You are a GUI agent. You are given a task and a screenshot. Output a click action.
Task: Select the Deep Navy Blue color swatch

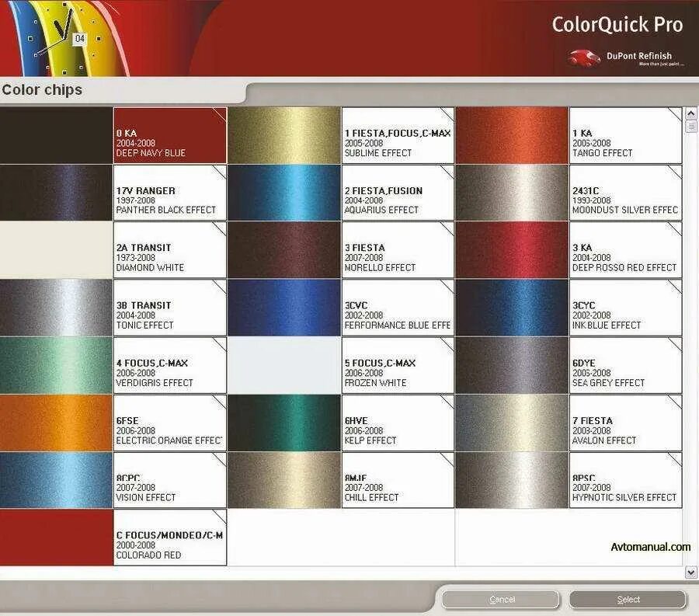pyautogui.click(x=56, y=135)
